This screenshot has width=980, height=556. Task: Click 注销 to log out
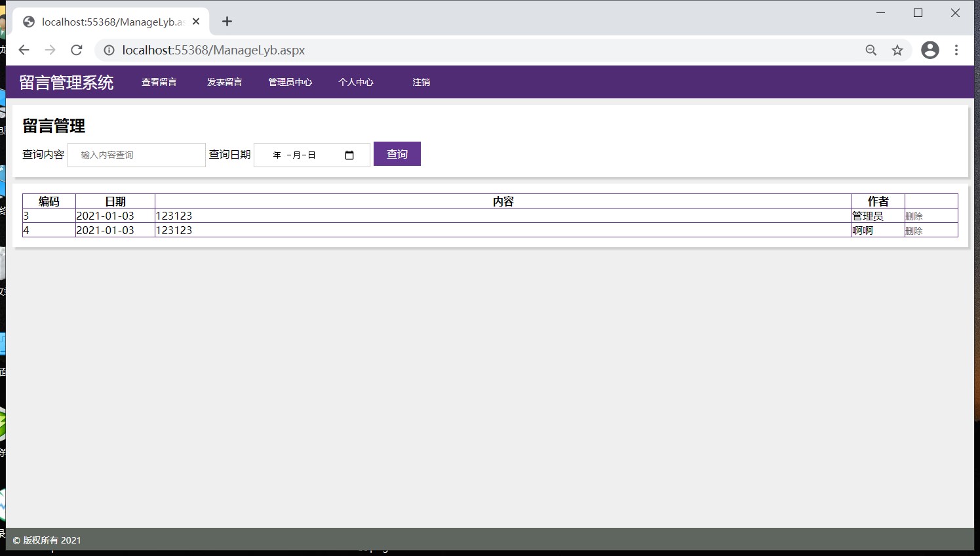[x=421, y=82]
